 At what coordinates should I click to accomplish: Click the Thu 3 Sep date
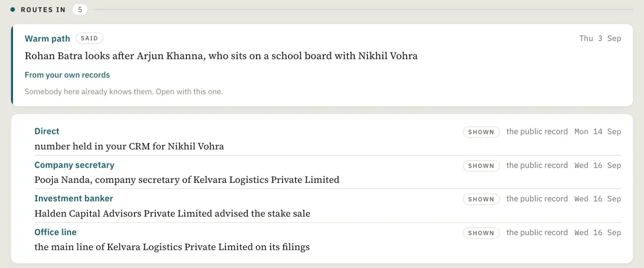(x=600, y=38)
